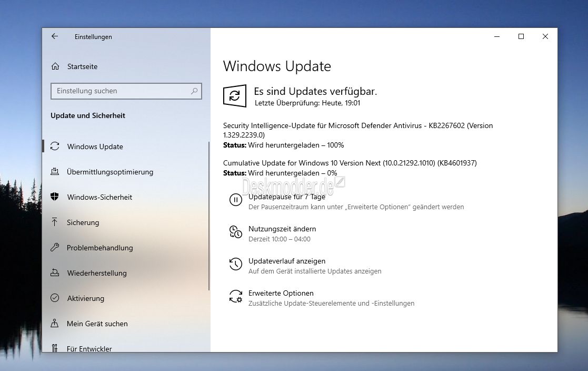Minimize the Einstellungen window
This screenshot has width=588, height=371.
[x=497, y=36]
